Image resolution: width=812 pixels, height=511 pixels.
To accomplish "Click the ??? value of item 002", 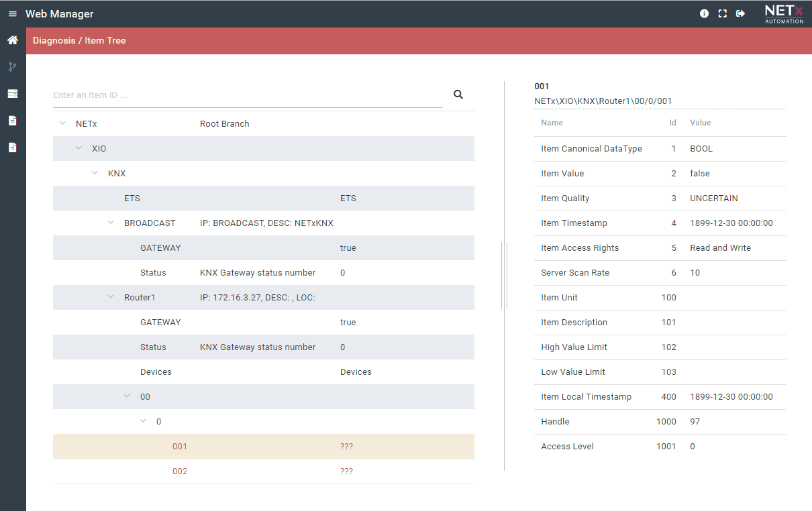I will 346,471.
